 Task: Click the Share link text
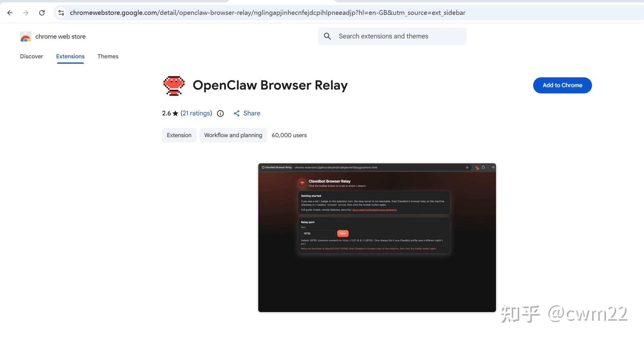tap(252, 113)
